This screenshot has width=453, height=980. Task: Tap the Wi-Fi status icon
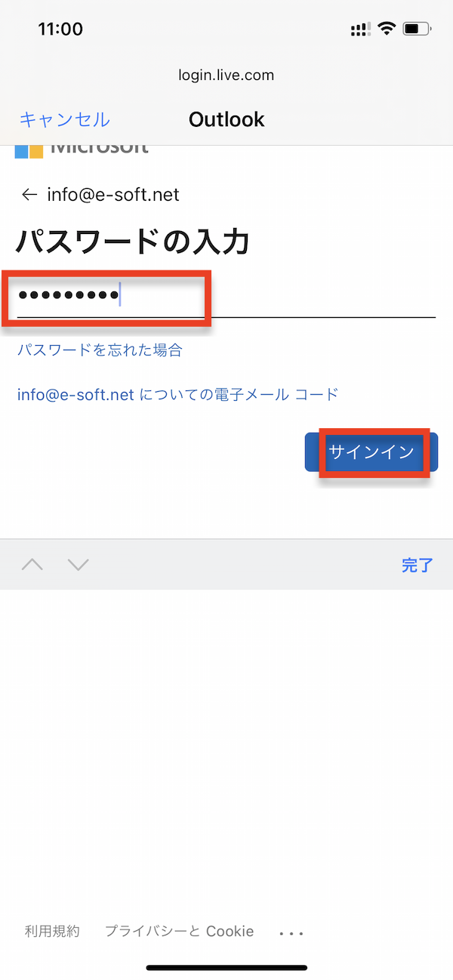point(387,29)
